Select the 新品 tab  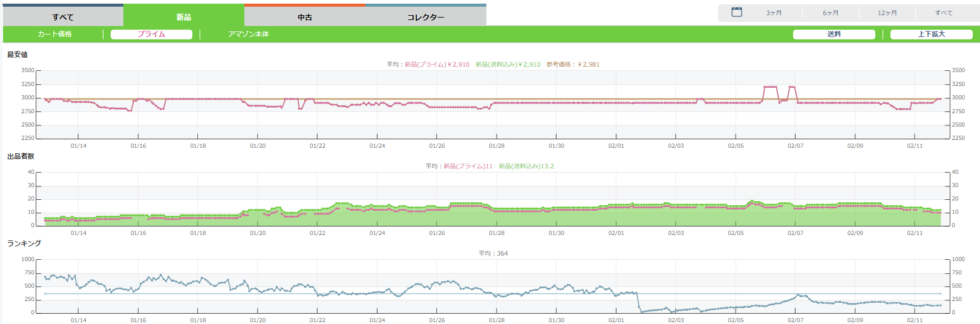tap(184, 17)
